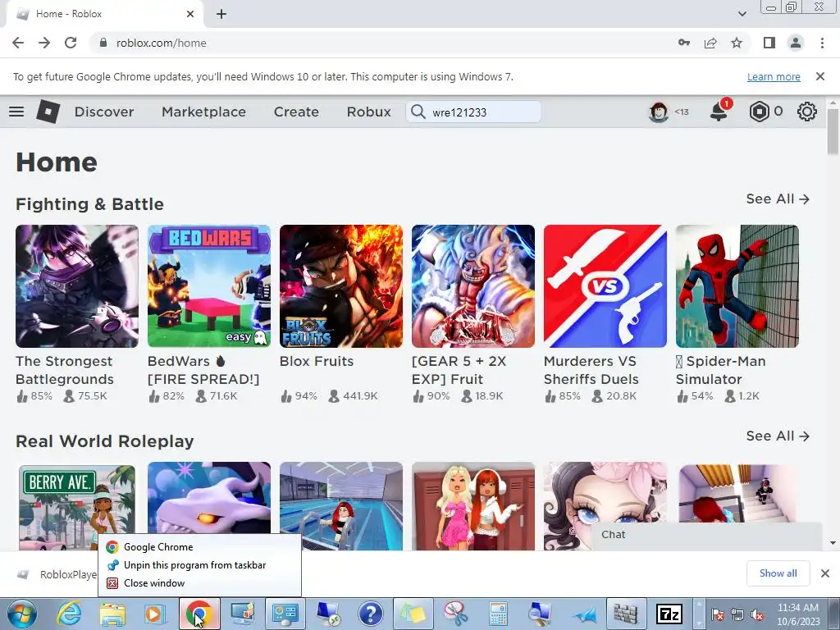Open the settings gear menu

tap(807, 112)
